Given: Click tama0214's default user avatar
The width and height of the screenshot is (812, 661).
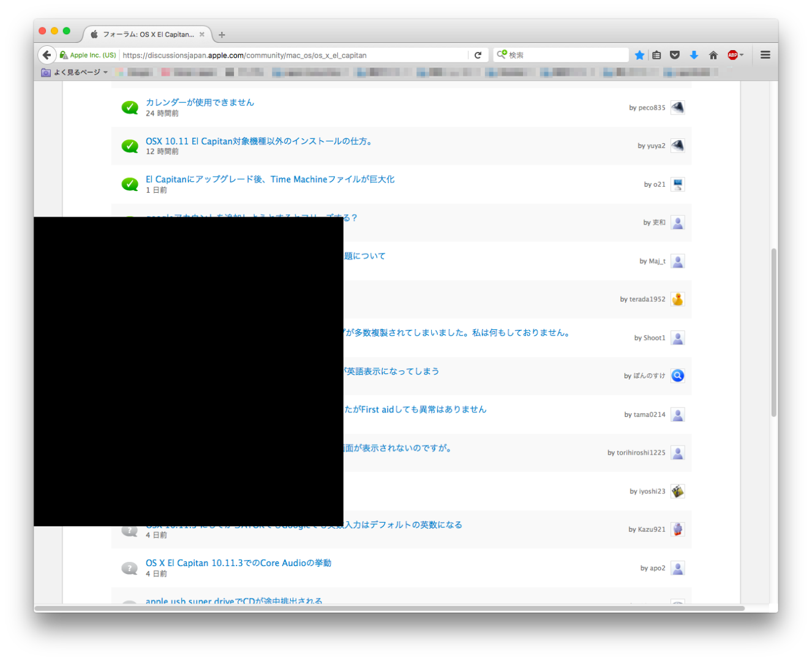Looking at the screenshot, I should tap(677, 414).
